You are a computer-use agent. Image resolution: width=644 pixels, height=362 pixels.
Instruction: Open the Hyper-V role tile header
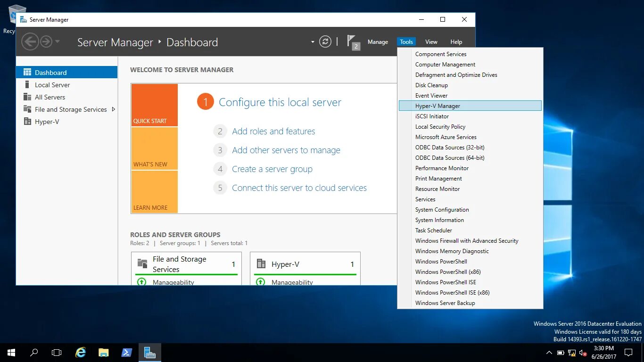pos(305,264)
